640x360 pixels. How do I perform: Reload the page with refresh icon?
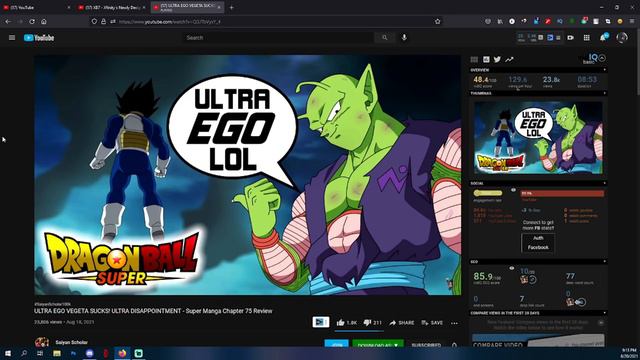tap(32, 21)
